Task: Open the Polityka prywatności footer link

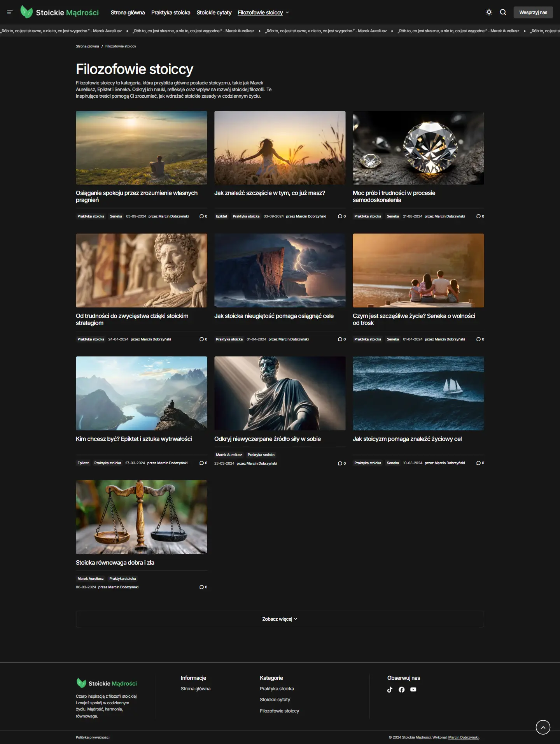Action: point(93,737)
